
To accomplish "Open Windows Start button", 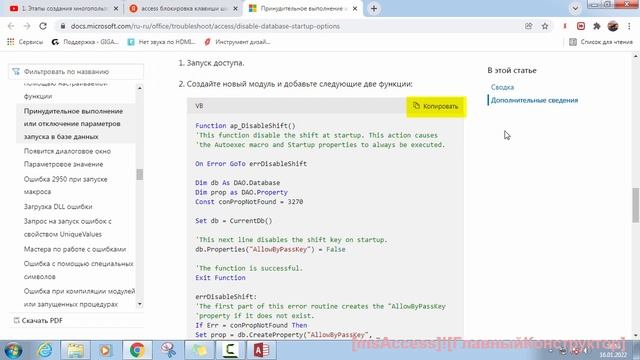I will tap(13, 350).
